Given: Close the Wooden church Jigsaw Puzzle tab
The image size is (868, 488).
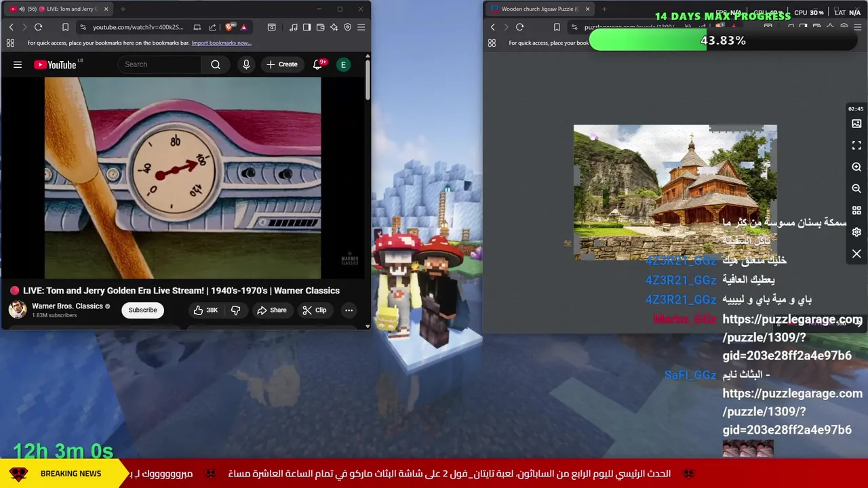Looking at the screenshot, I should pos(587,9).
